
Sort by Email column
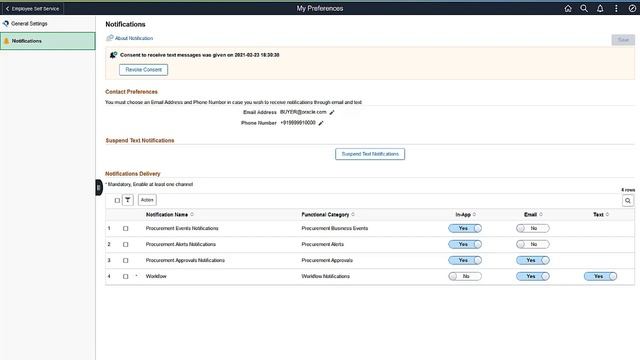[x=533, y=214]
